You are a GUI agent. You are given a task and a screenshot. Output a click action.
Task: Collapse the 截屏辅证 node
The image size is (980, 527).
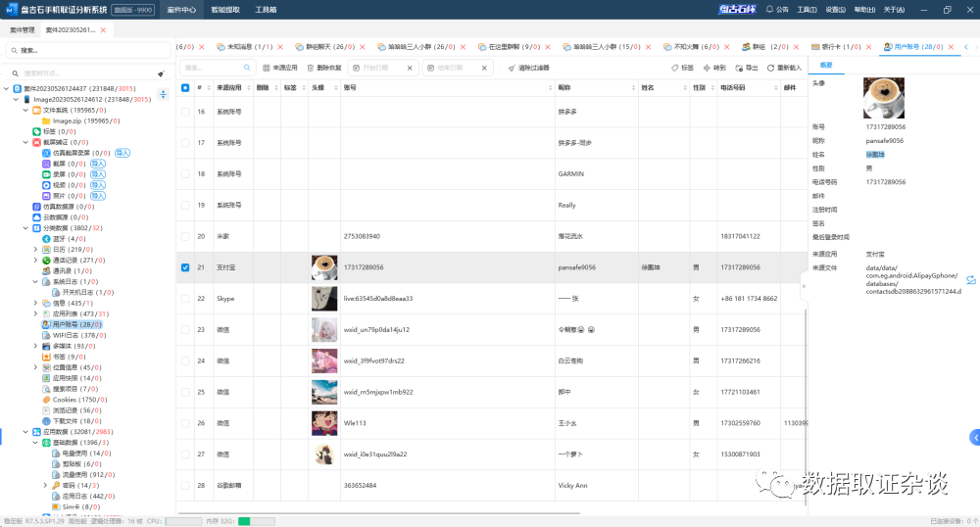click(x=25, y=142)
